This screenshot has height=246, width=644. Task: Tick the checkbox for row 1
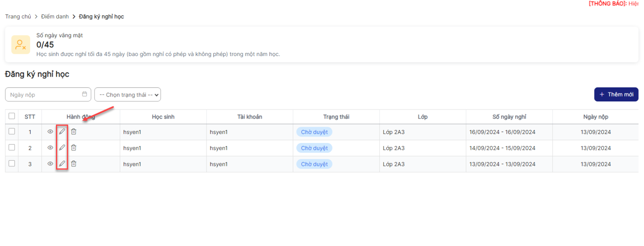[x=12, y=131]
